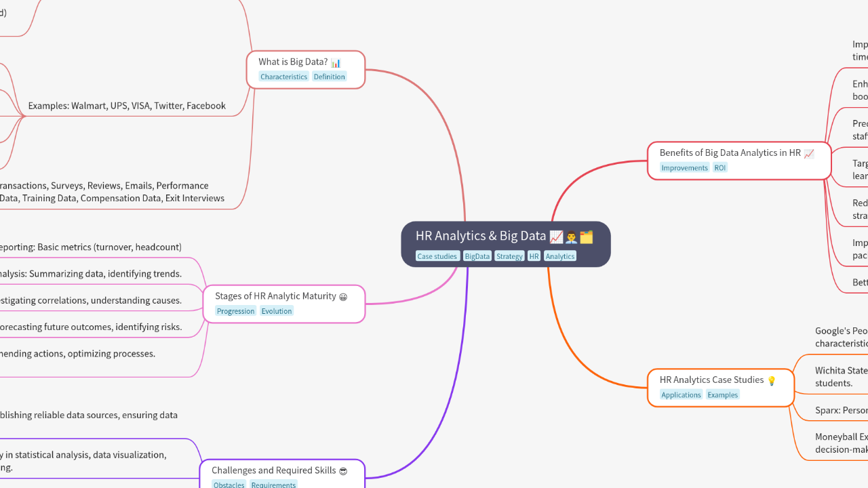This screenshot has height=488, width=868.
Task: Click the Case studies tag on central node
Action: tap(437, 256)
